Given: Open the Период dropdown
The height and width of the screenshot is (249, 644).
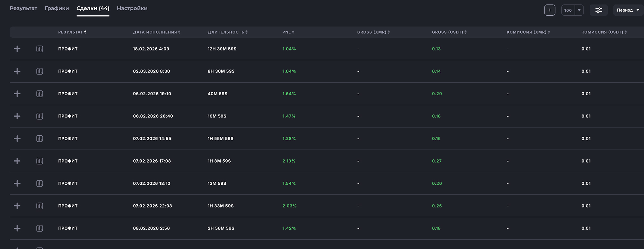Looking at the screenshot, I should [628, 10].
